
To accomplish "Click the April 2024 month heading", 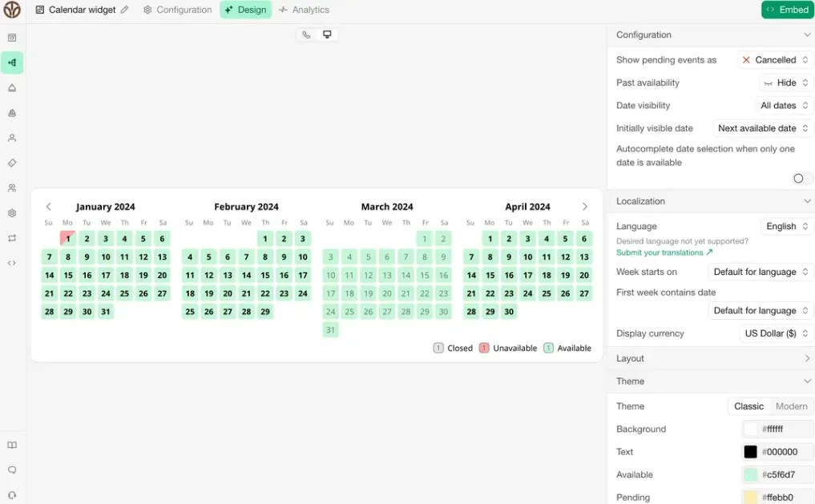I will [x=527, y=207].
